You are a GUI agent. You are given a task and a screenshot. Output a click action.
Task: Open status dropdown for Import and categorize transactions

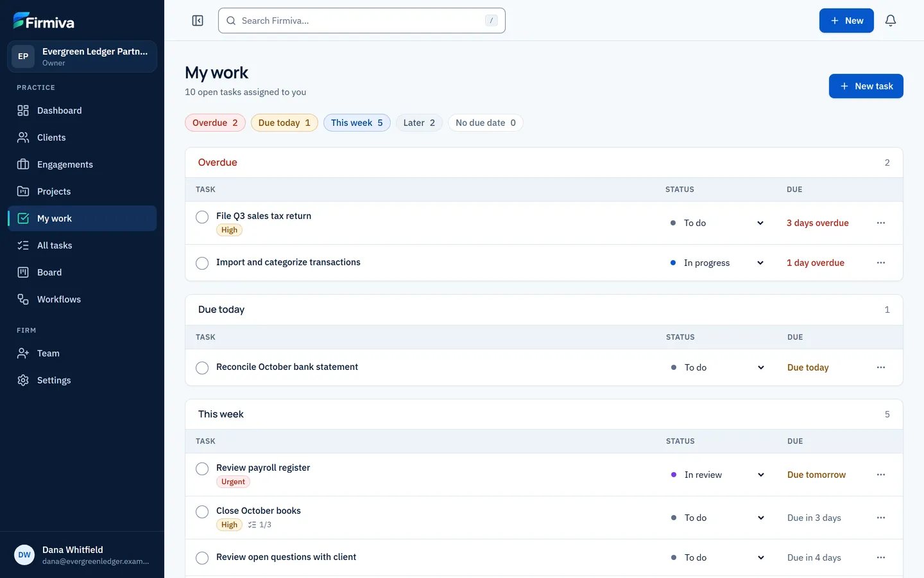click(717, 263)
